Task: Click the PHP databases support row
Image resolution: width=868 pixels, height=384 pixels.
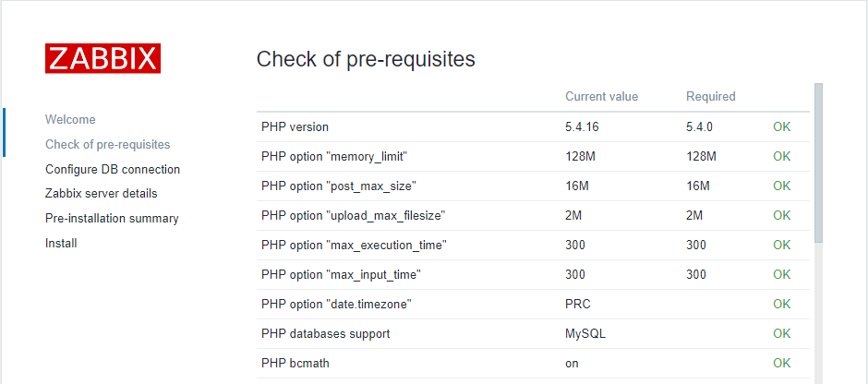Action: click(x=325, y=333)
